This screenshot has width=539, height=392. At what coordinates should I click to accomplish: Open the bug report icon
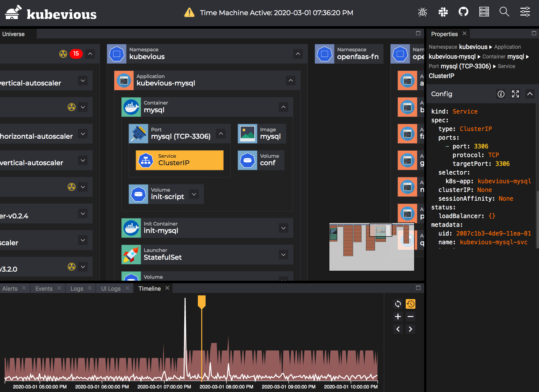tap(422, 12)
